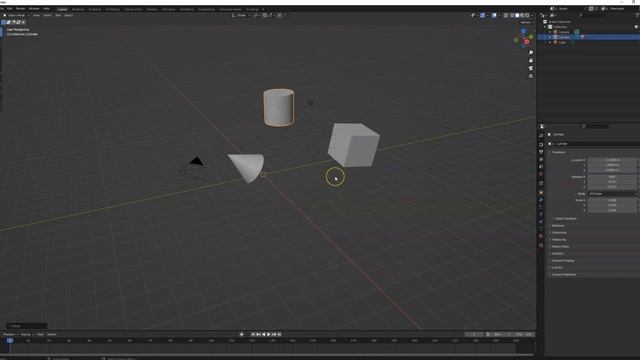This screenshot has height=360, width=640.
Task: Open the viewport View menu
Action: (x=36, y=15)
